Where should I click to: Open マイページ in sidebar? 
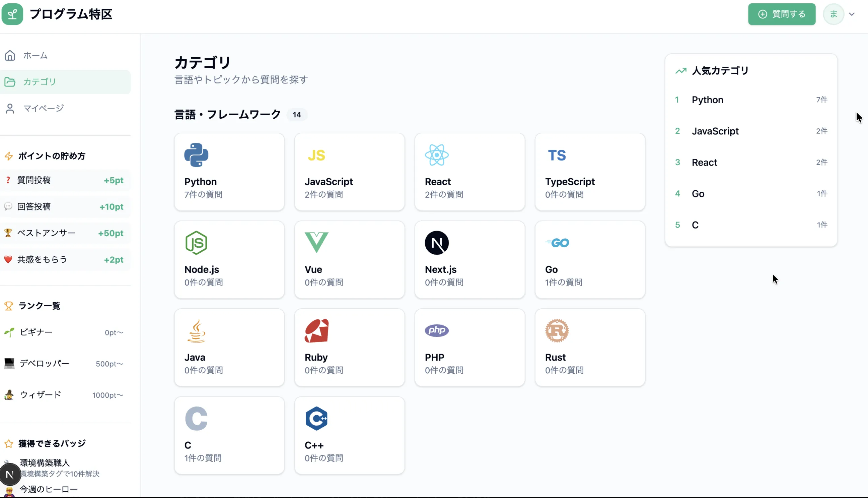pyautogui.click(x=44, y=109)
